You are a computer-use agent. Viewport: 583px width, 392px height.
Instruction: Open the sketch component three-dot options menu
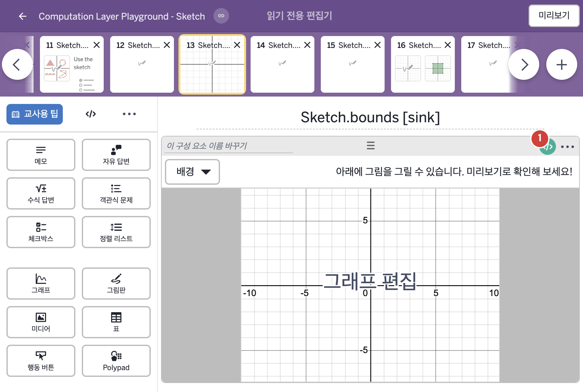[568, 147]
